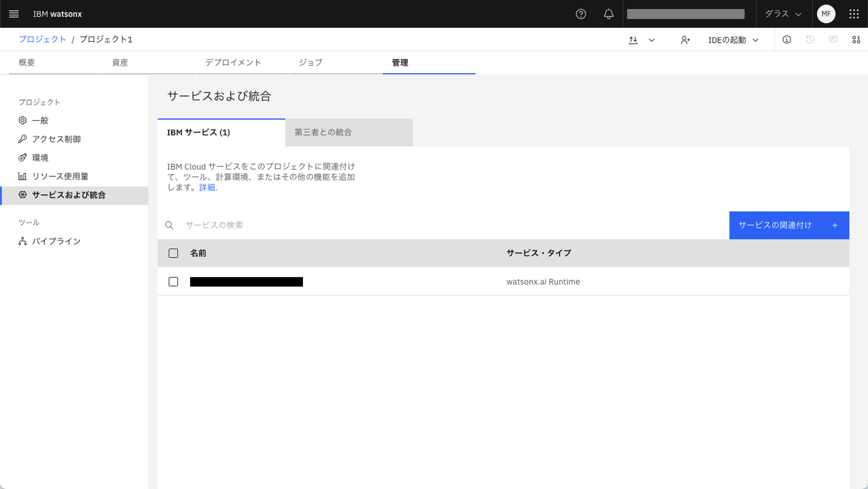Open the 詳細 link

[207, 187]
